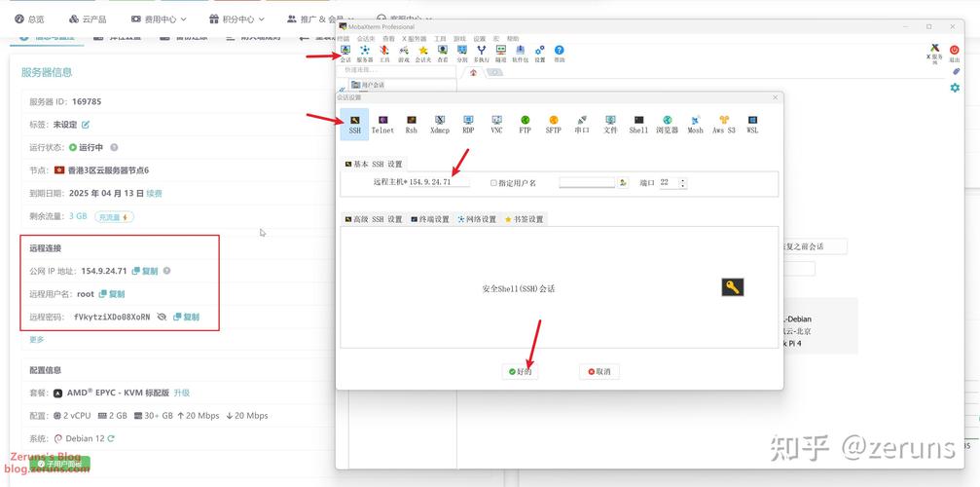Image resolution: width=980 pixels, height=487 pixels.
Task: Click the home tab in MobaXterm tab bar
Action: click(x=473, y=72)
